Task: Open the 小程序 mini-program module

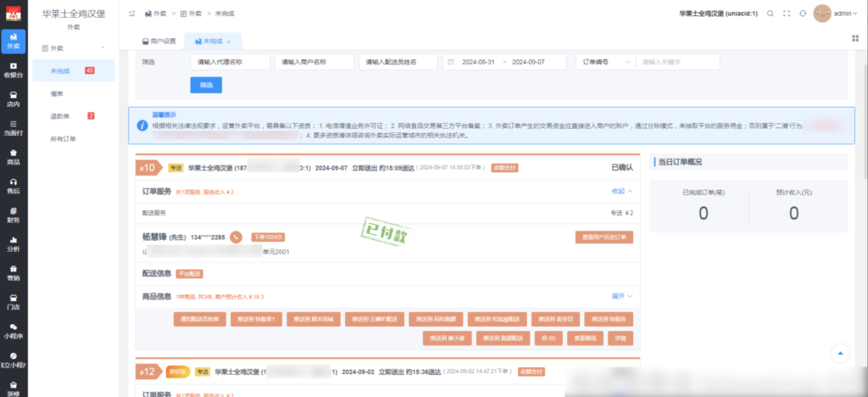Action: pos(14,331)
